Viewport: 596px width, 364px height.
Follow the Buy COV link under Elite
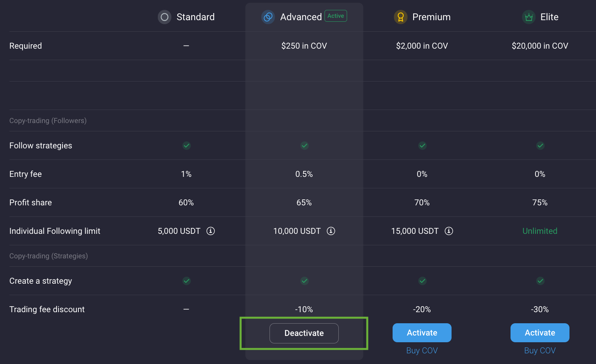[540, 351]
